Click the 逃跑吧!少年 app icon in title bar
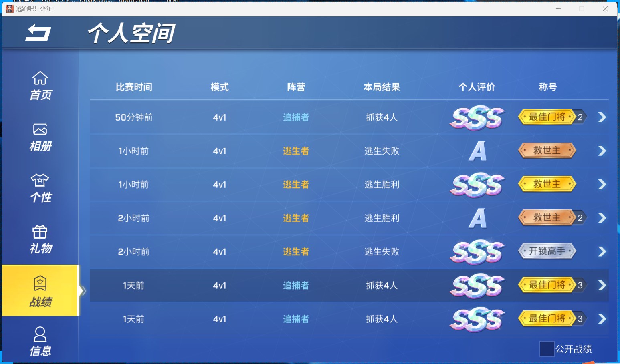This screenshot has width=620, height=364. [10, 8]
